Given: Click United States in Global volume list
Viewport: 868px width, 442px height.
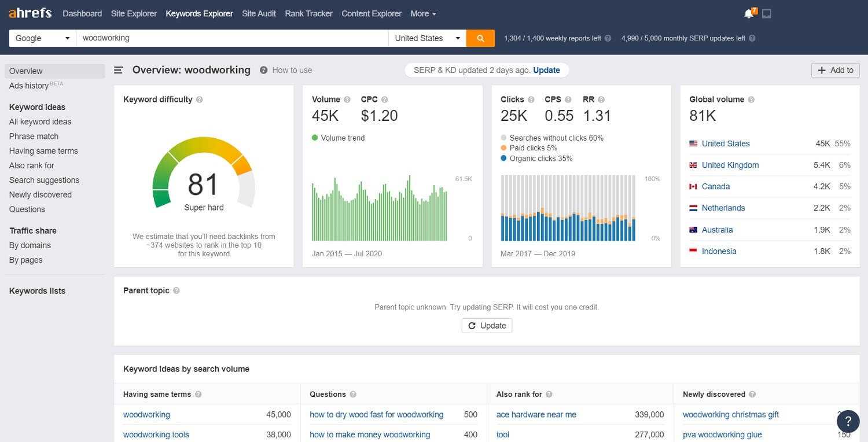Looking at the screenshot, I should (726, 143).
